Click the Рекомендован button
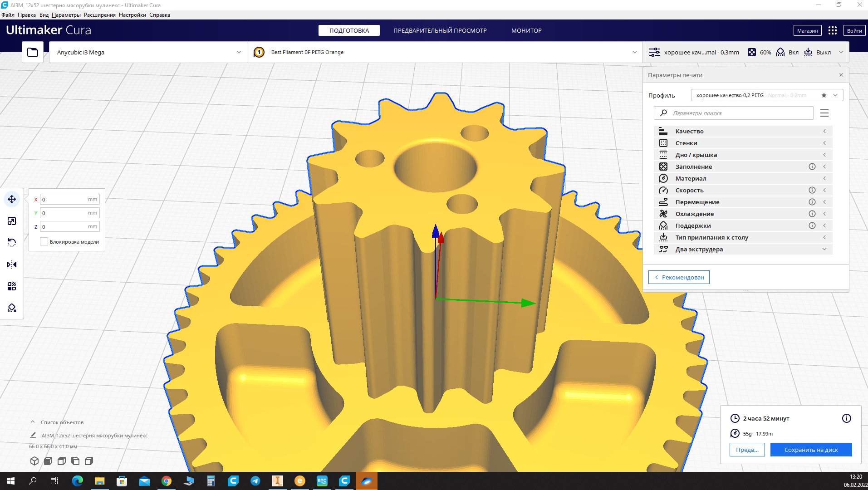This screenshot has height=490, width=868. click(x=679, y=277)
